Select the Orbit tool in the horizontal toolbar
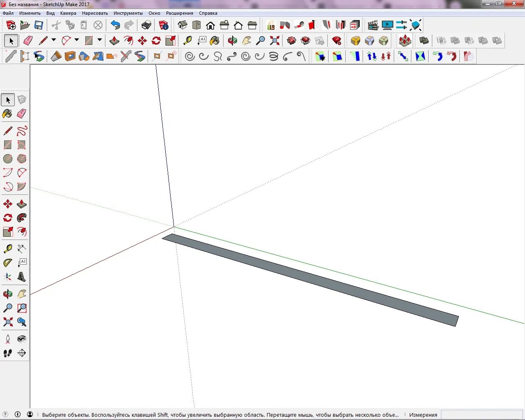Screen dimensions: 525x420 tap(233, 41)
